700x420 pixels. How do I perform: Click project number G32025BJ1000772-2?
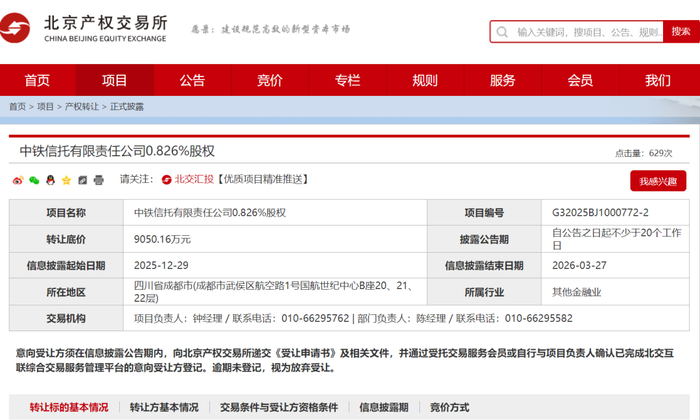[600, 212]
